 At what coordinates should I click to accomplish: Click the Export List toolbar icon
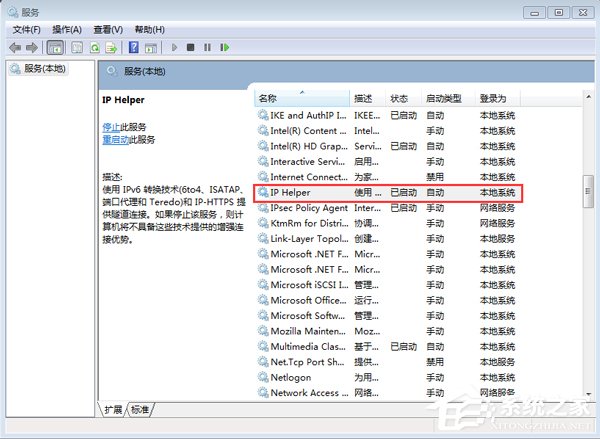point(111,48)
